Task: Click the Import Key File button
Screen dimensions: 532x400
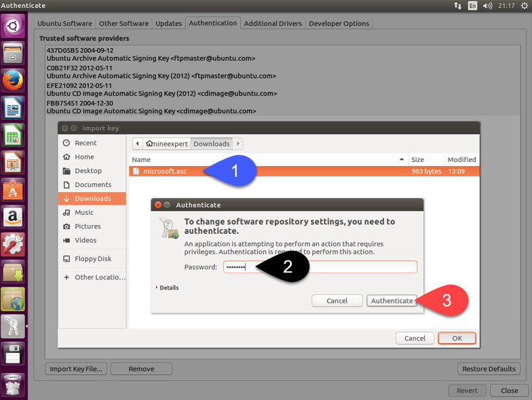Action: pyautogui.click(x=76, y=369)
